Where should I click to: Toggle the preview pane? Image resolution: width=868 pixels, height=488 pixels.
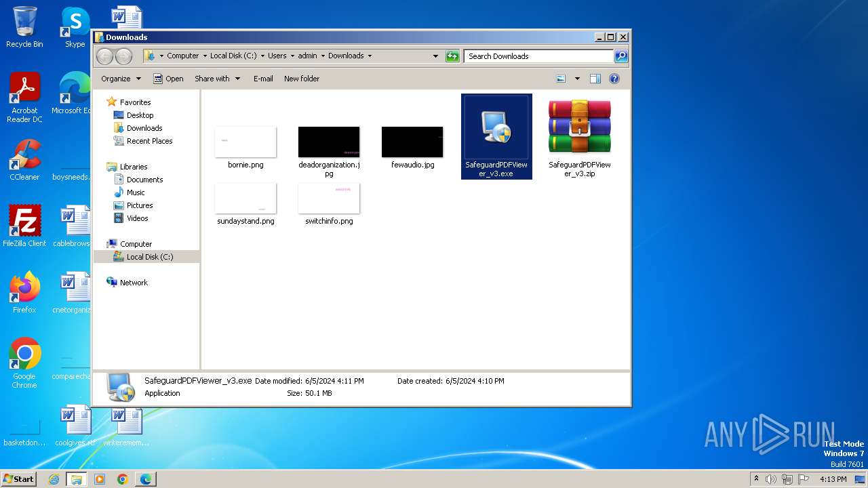pyautogui.click(x=595, y=79)
